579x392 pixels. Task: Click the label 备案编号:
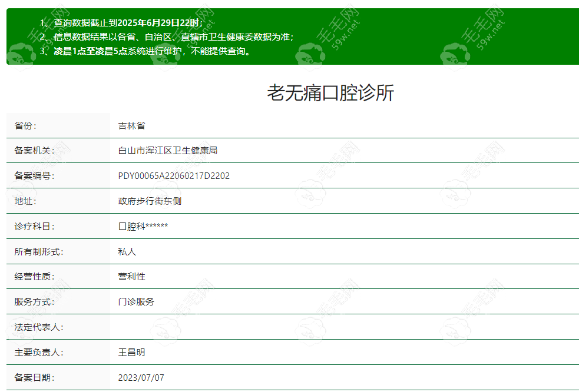(x=34, y=176)
